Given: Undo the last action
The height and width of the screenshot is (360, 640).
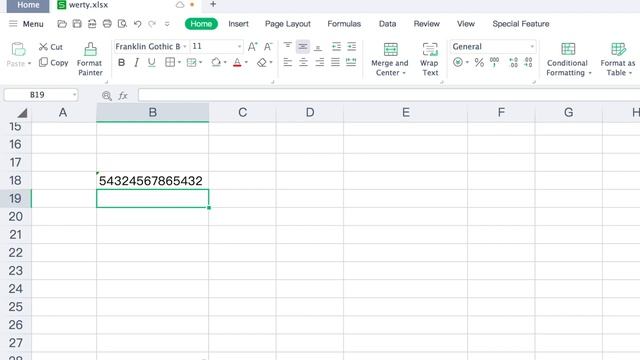Looking at the screenshot, I should point(138,24).
